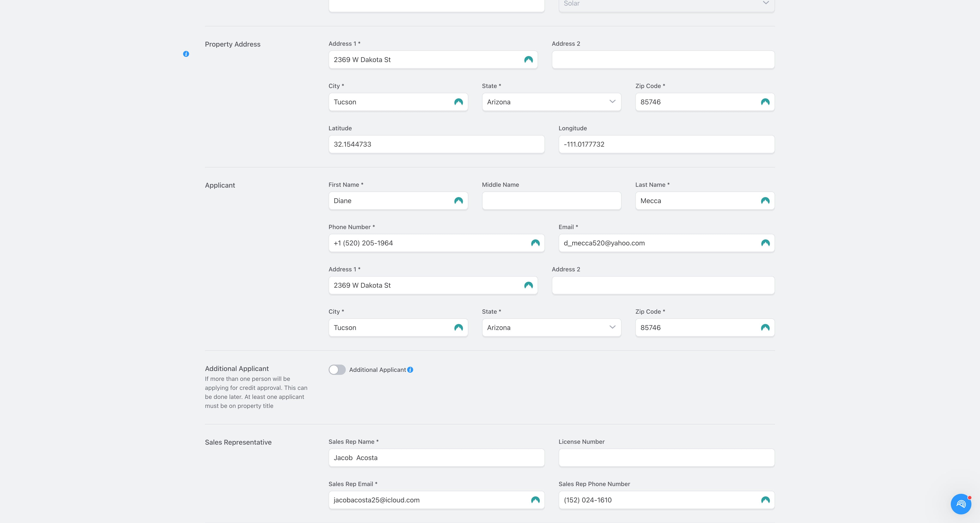Image resolution: width=980 pixels, height=523 pixels.
Task: Click autofill icon in Applicant City field
Action: click(x=458, y=327)
